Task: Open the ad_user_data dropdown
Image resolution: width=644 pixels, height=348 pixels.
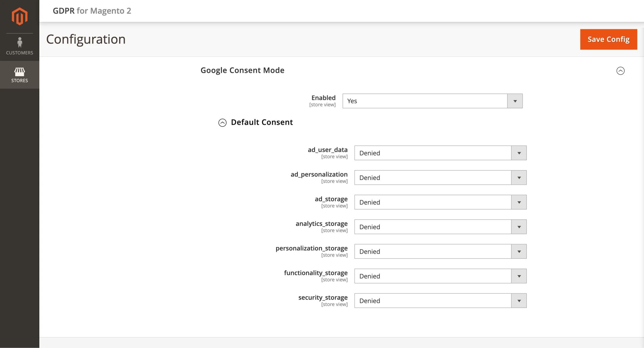Action: click(x=440, y=153)
